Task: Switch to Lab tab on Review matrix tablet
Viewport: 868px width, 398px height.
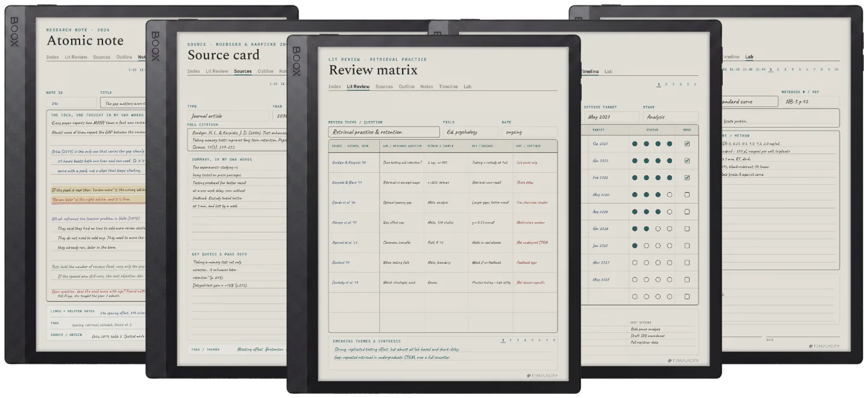Action: point(467,87)
